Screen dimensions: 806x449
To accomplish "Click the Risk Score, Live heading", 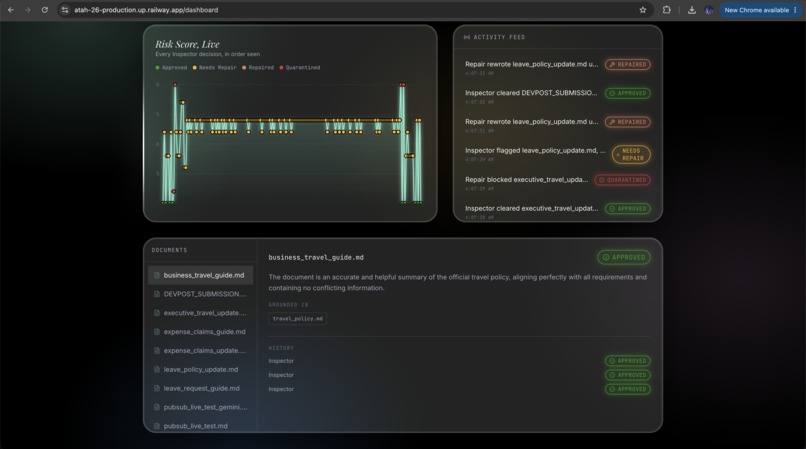I will coord(187,44).
